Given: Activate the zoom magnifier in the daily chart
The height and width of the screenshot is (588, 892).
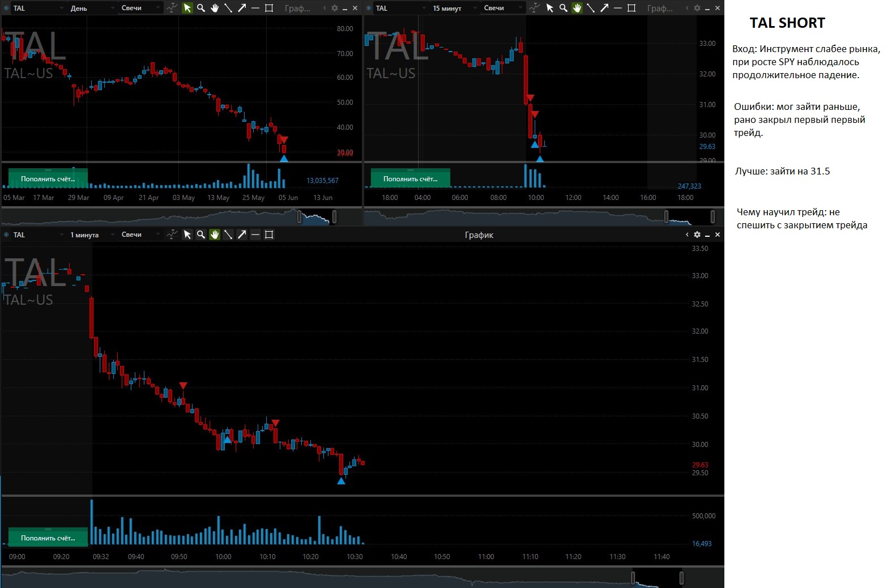Looking at the screenshot, I should click(201, 8).
